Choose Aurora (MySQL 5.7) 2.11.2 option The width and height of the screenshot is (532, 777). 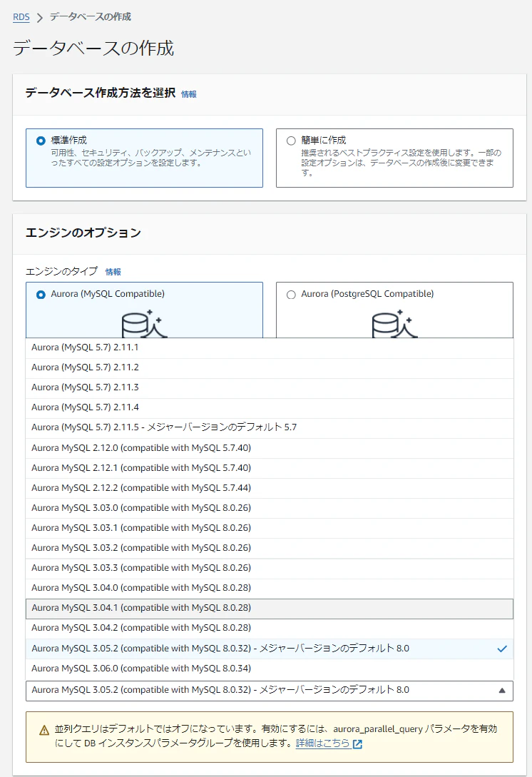pyautogui.click(x=270, y=368)
